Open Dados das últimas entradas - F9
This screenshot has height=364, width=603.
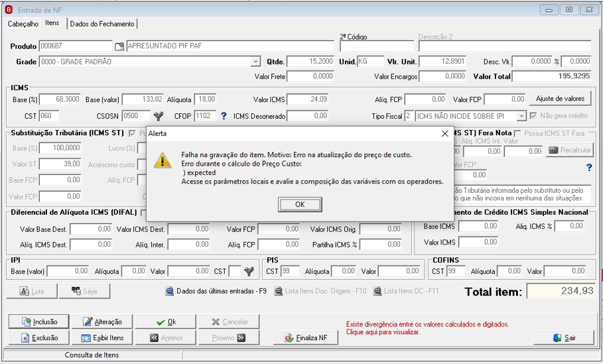(216, 291)
